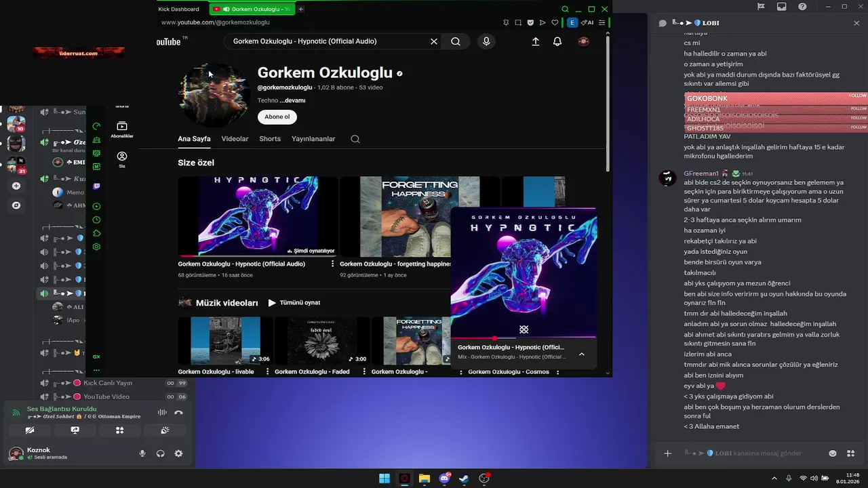The width and height of the screenshot is (868, 488).
Task: Open Steam from the taskbar
Action: click(x=464, y=479)
